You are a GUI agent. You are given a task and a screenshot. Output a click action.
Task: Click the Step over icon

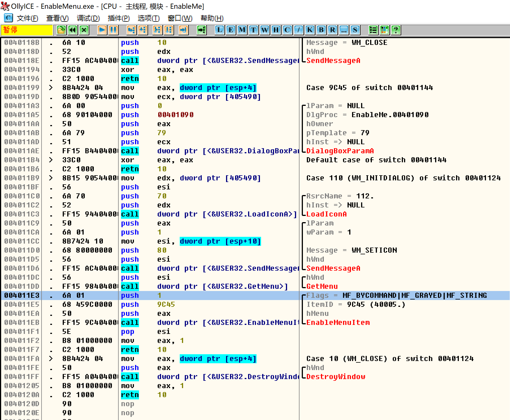point(143,30)
